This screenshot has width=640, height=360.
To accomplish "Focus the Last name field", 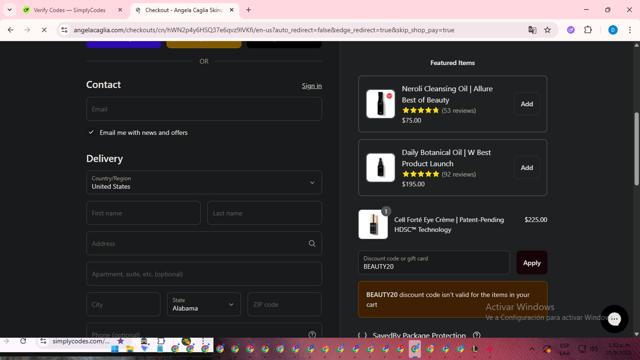I will 264,213.
